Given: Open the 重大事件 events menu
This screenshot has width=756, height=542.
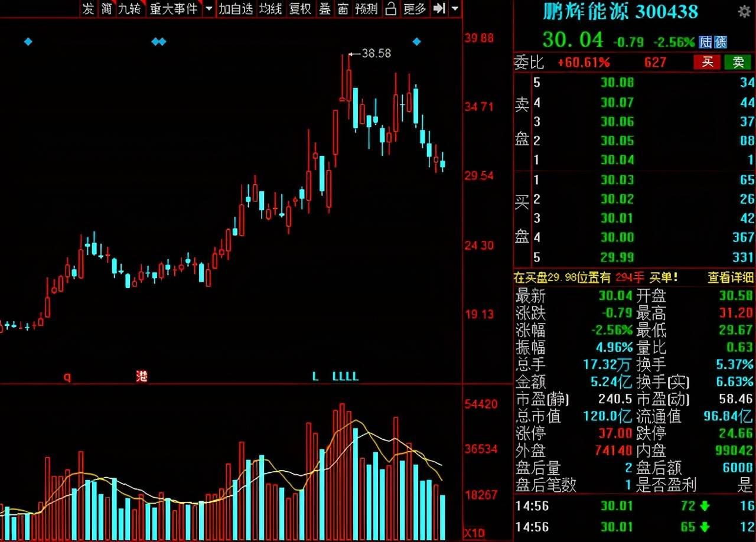Looking at the screenshot, I should click(x=174, y=8).
